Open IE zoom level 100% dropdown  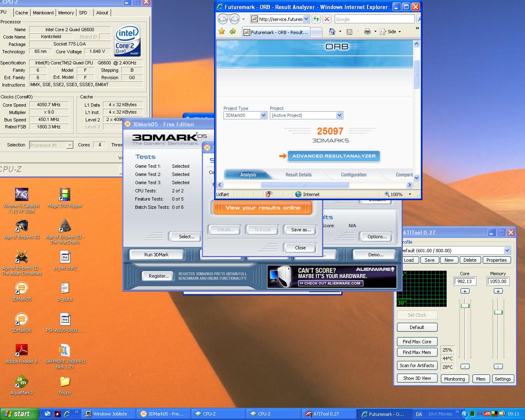(410, 194)
